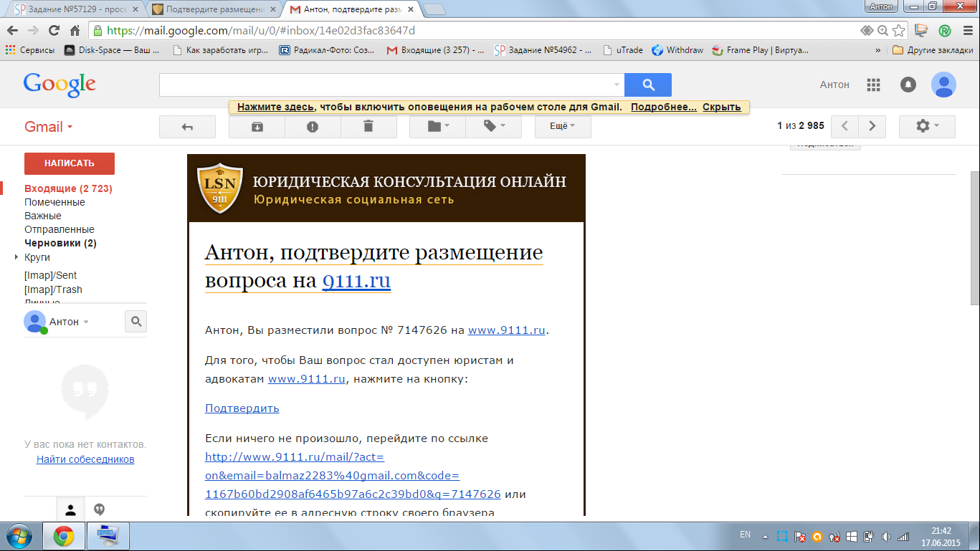The image size is (980, 551).
Task: Open the Сервисы apps bookmark
Action: [x=30, y=50]
